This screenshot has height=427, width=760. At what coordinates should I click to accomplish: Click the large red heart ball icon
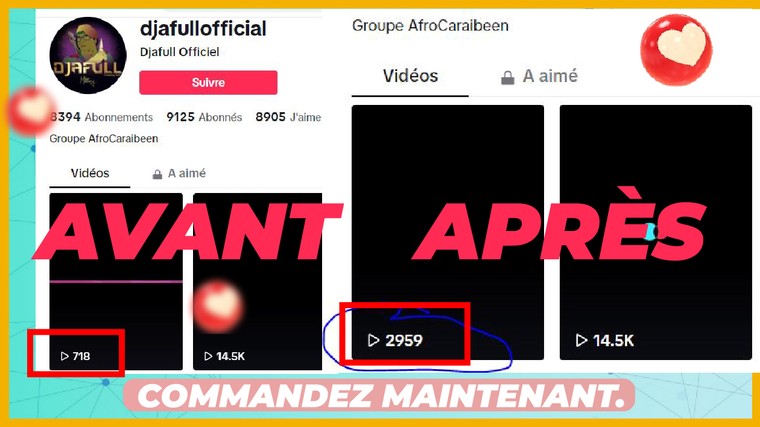pos(676,50)
